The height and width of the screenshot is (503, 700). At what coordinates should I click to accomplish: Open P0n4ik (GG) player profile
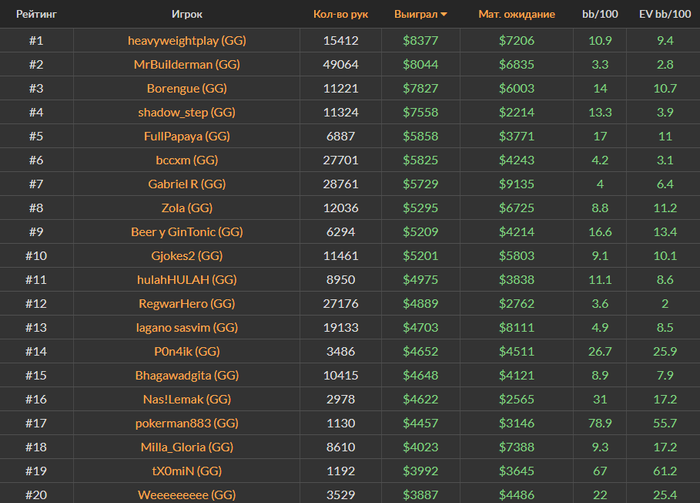click(186, 351)
